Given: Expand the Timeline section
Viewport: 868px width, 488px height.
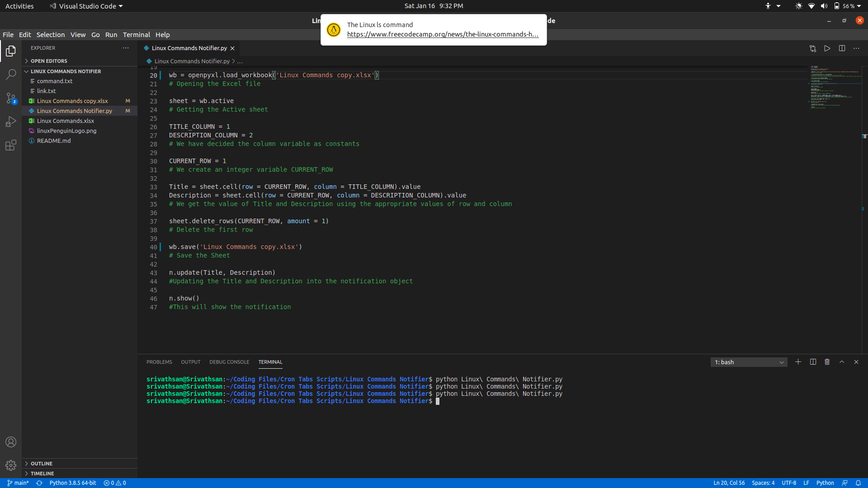Looking at the screenshot, I should 80,474.
